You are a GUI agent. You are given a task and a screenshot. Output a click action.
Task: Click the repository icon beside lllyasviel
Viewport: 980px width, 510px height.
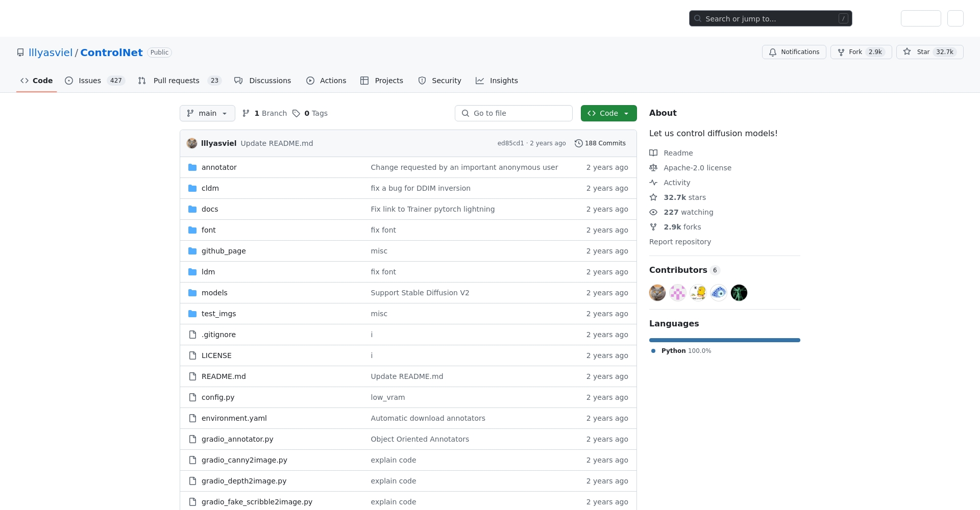tap(20, 53)
